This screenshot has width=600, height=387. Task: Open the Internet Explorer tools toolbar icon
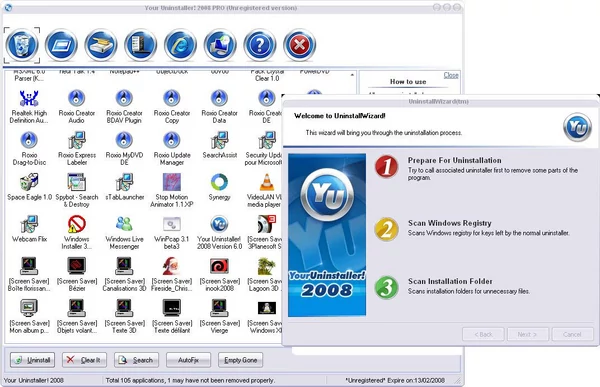(x=180, y=45)
